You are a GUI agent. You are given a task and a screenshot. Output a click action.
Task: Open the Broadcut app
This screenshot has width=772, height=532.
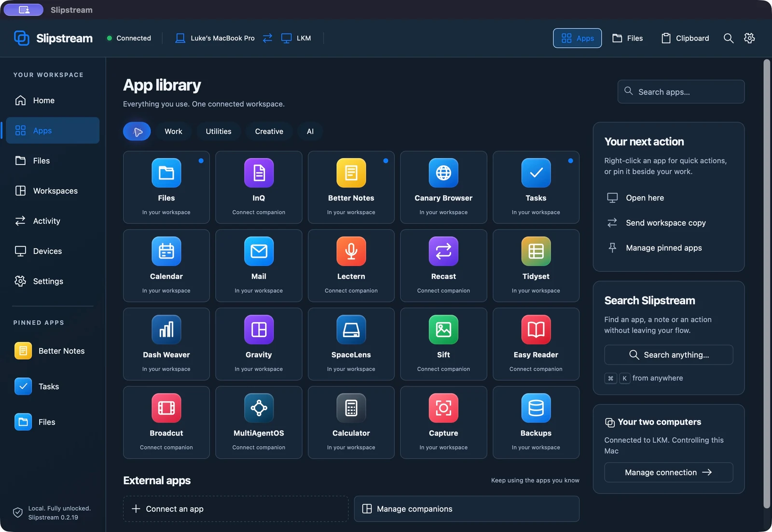click(x=166, y=423)
